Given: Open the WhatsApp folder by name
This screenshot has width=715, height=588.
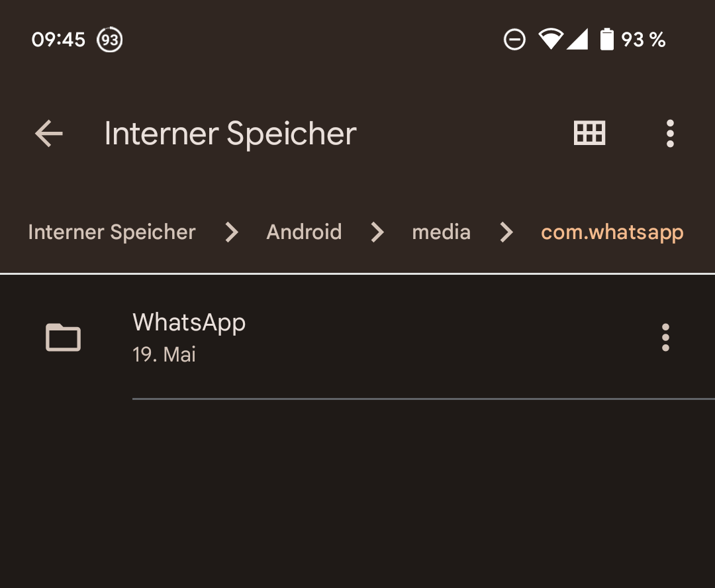Looking at the screenshot, I should click(x=189, y=322).
